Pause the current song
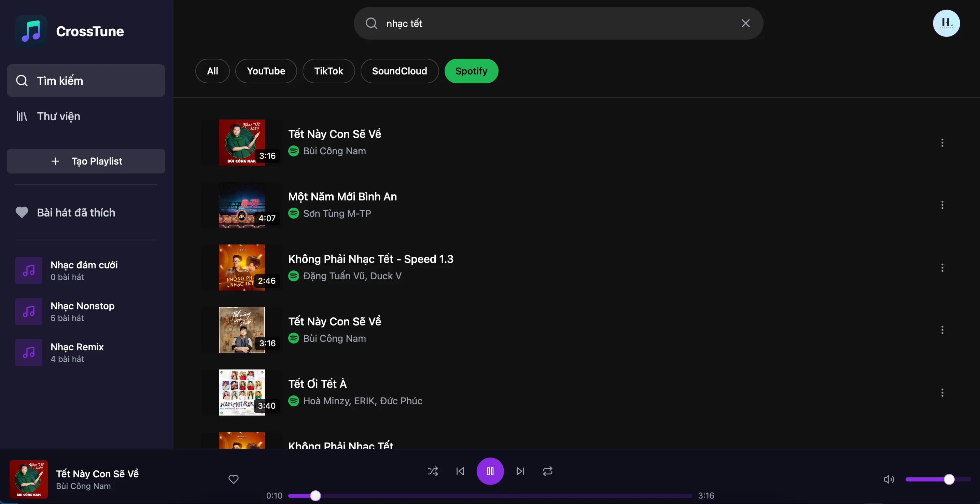980x504 pixels. (x=490, y=471)
